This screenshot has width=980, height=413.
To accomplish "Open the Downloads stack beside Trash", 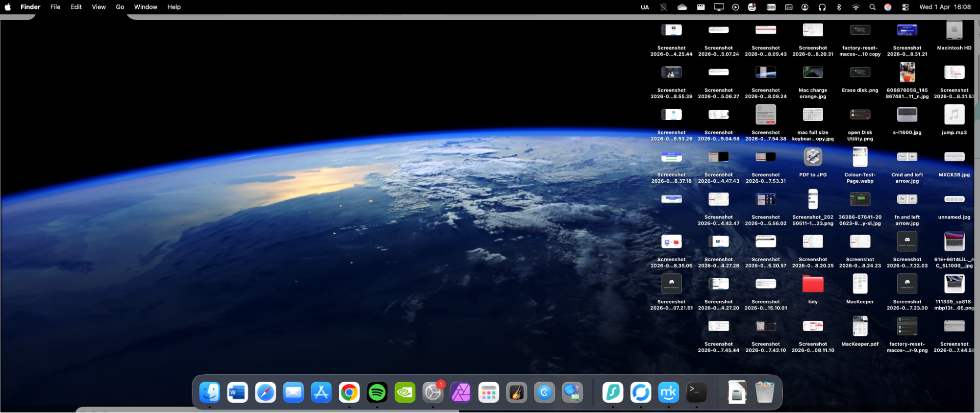I will [737, 392].
